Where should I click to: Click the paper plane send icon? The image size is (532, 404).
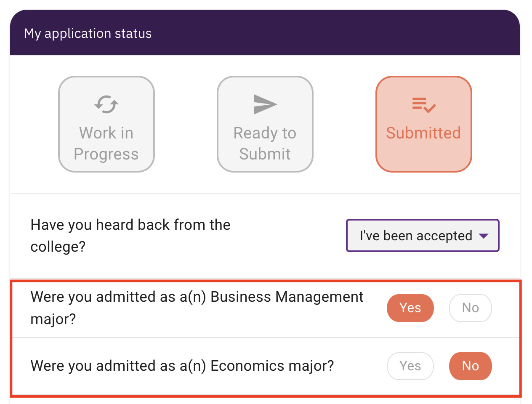265,104
